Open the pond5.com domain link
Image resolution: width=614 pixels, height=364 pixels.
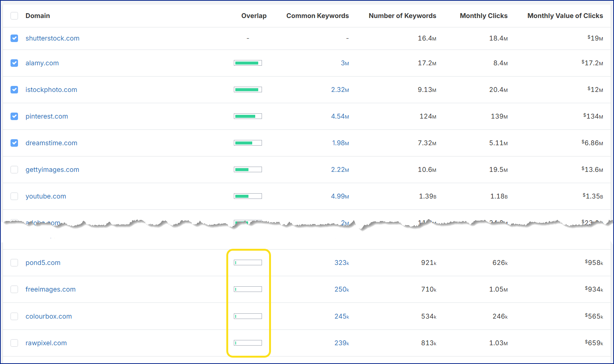click(x=43, y=263)
